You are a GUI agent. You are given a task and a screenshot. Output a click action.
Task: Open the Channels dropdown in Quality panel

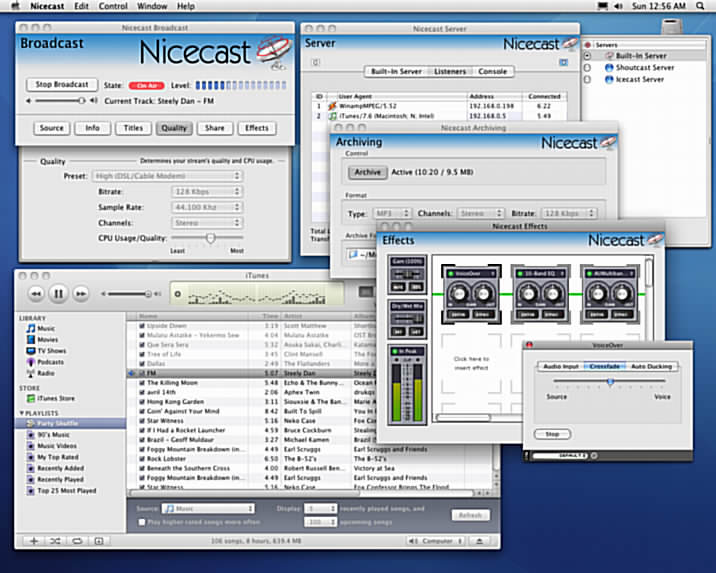[207, 223]
